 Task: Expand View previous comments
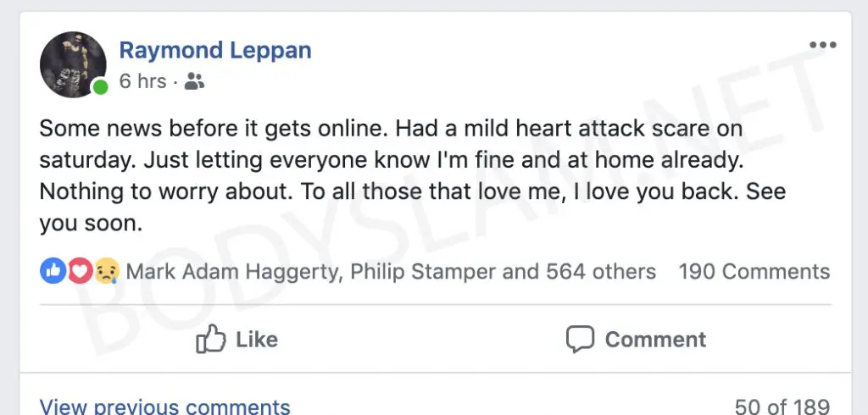click(x=164, y=407)
